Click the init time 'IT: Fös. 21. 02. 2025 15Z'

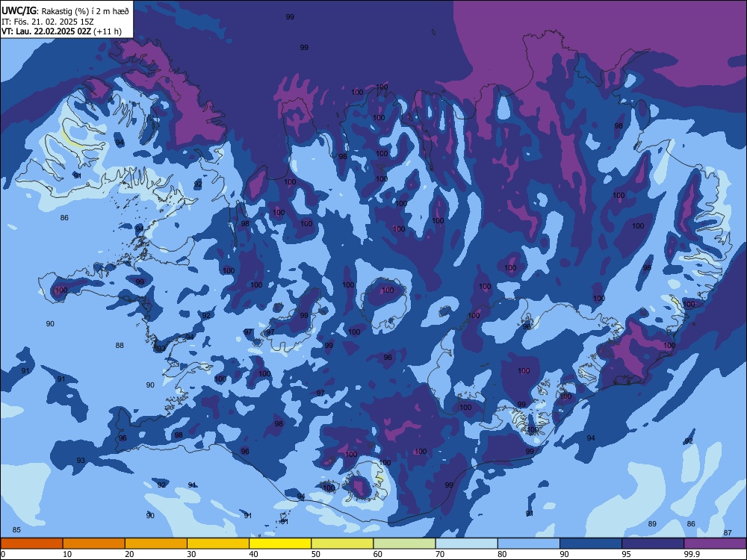click(x=48, y=22)
